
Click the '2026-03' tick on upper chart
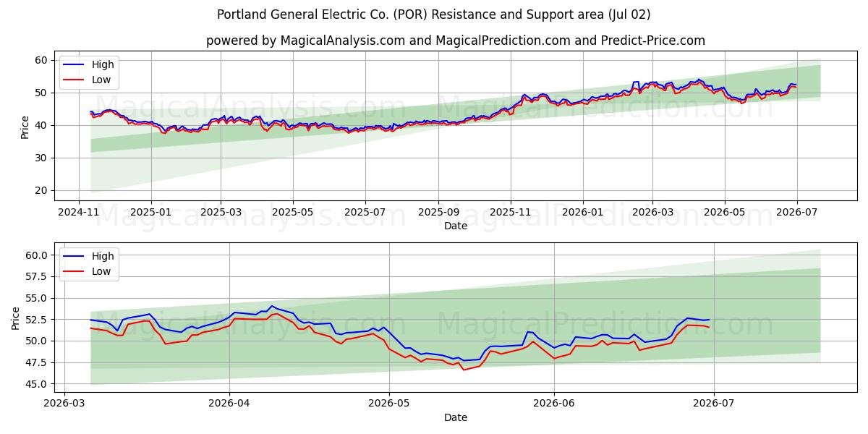click(652, 212)
